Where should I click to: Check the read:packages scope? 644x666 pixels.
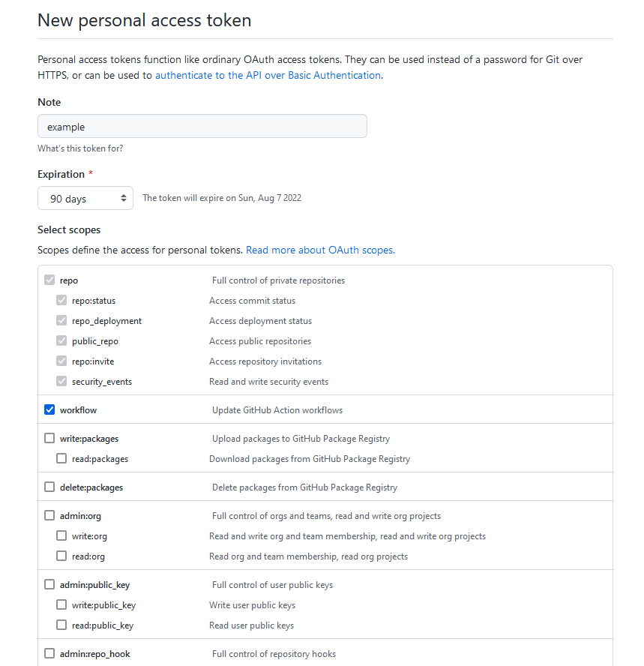[x=61, y=458]
